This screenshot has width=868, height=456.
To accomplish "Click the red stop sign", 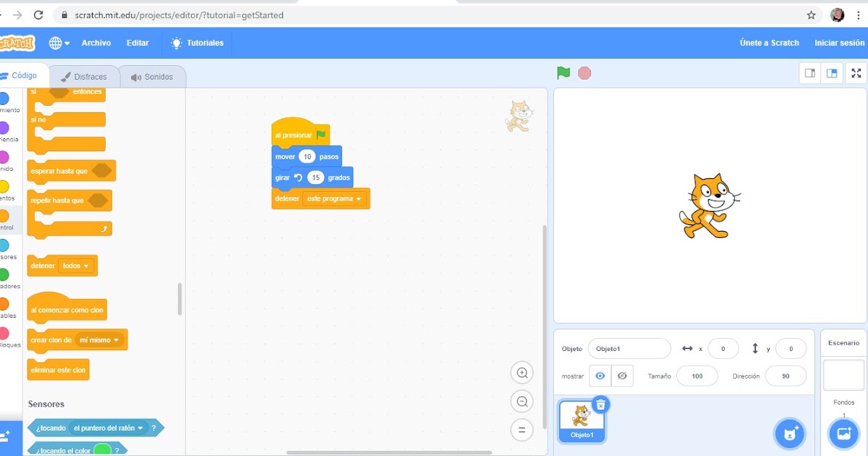I will click(584, 72).
